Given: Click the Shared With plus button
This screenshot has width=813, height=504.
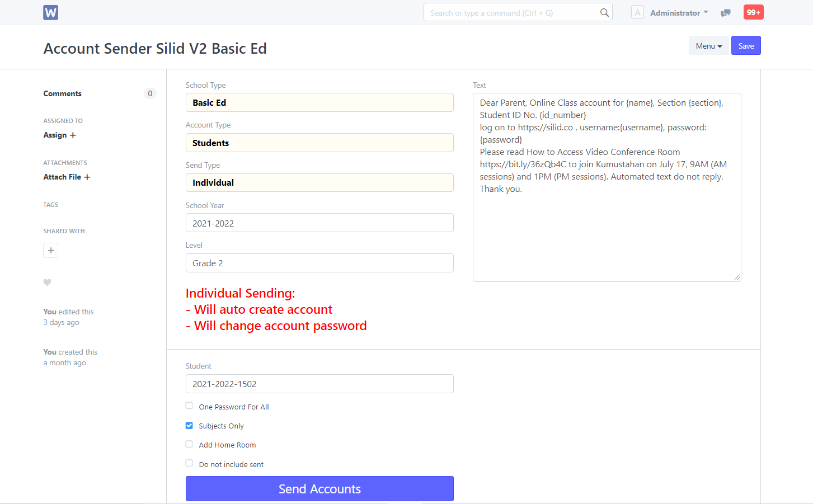Looking at the screenshot, I should coord(51,250).
